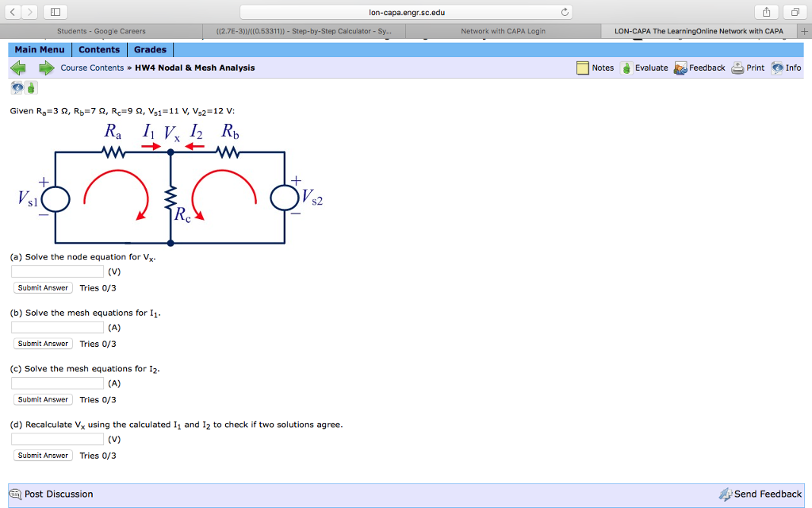
Task: Submit answer for part (b) I1
Action: pos(43,344)
